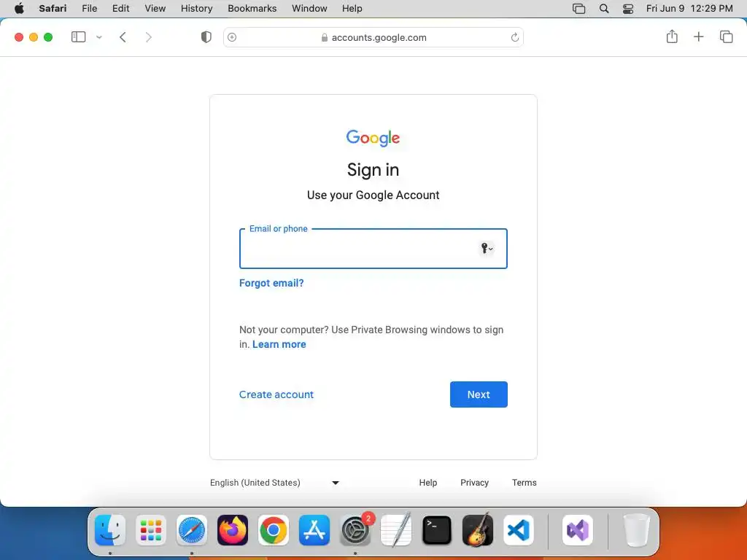The height and width of the screenshot is (560, 747).
Task: Open Visual Studio Code from the dock
Action: pyautogui.click(x=519, y=530)
